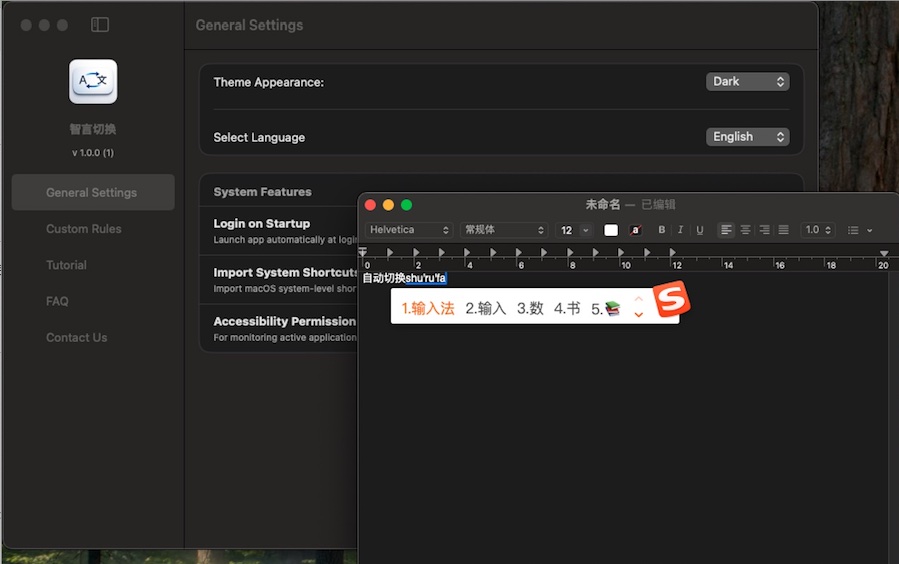The image size is (899, 564).
Task: Align text to the right
Action: point(764,230)
